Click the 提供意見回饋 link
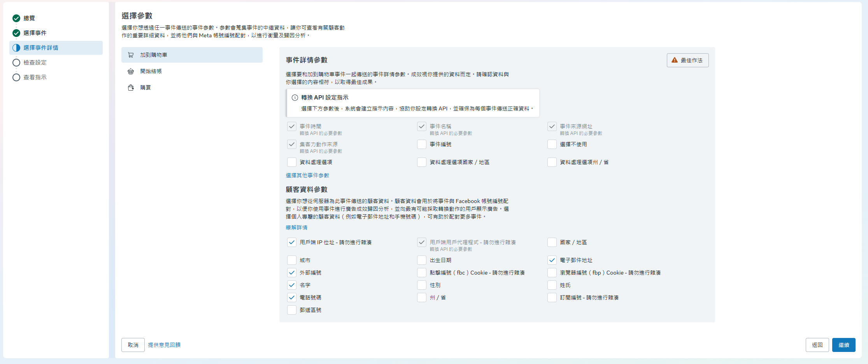 [x=164, y=345]
